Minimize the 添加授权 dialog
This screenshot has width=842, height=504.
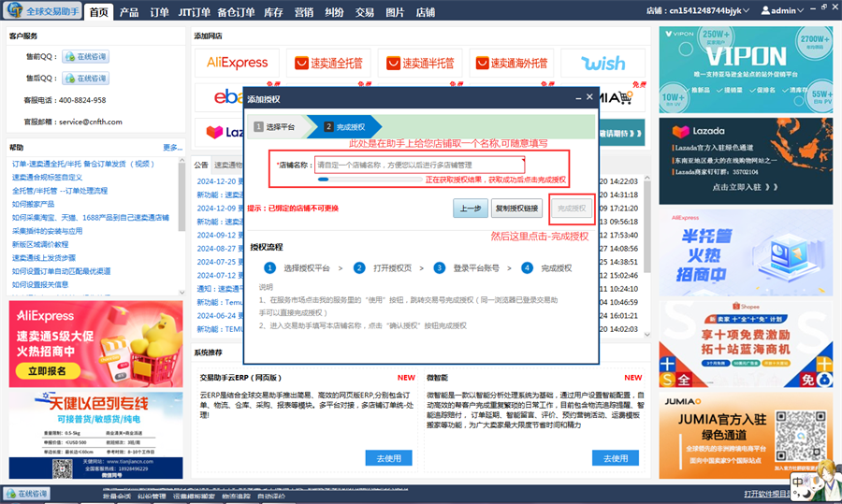578,98
